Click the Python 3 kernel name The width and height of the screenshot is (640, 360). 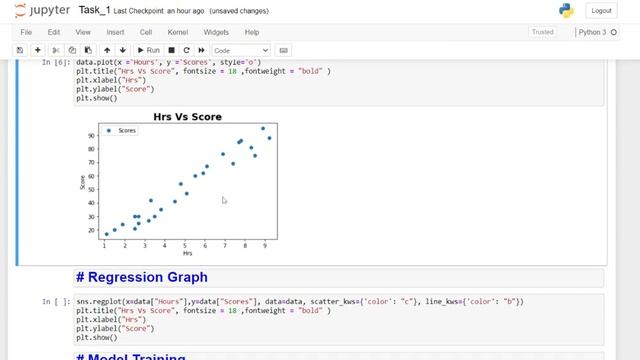(x=592, y=32)
